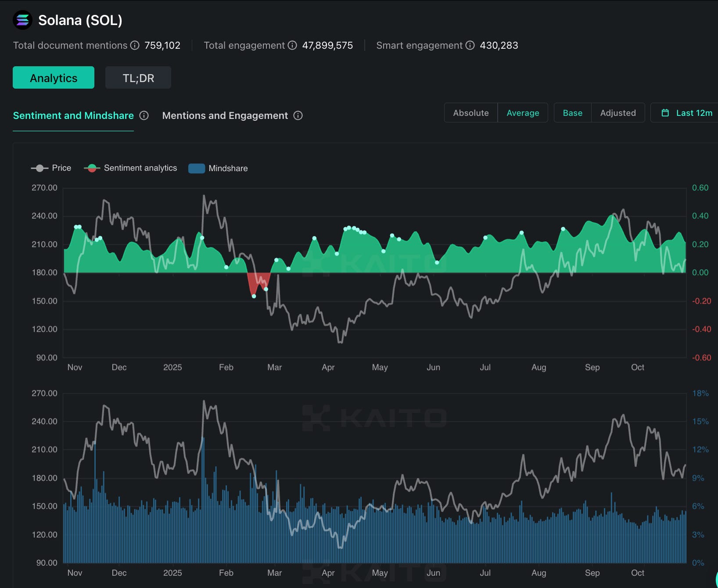This screenshot has height=588, width=718.
Task: Click info icon next to Sentiment and Mindshare
Action: (144, 115)
